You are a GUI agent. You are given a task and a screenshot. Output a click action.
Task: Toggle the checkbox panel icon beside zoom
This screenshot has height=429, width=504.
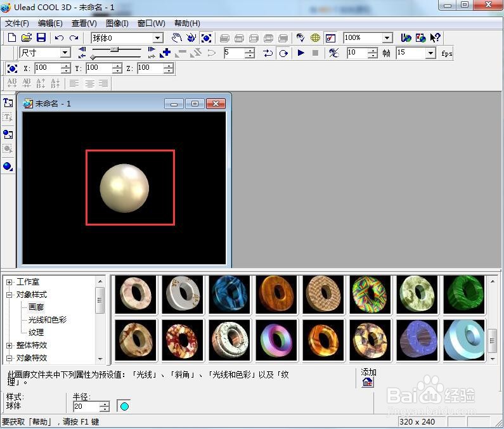pyautogui.click(x=330, y=38)
